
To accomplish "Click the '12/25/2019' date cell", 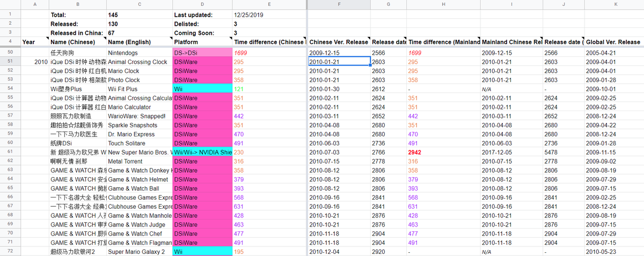I will [x=269, y=14].
